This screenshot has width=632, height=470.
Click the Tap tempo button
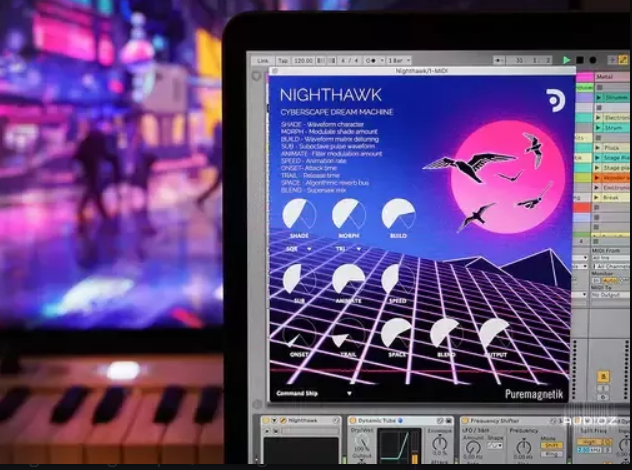pos(283,60)
